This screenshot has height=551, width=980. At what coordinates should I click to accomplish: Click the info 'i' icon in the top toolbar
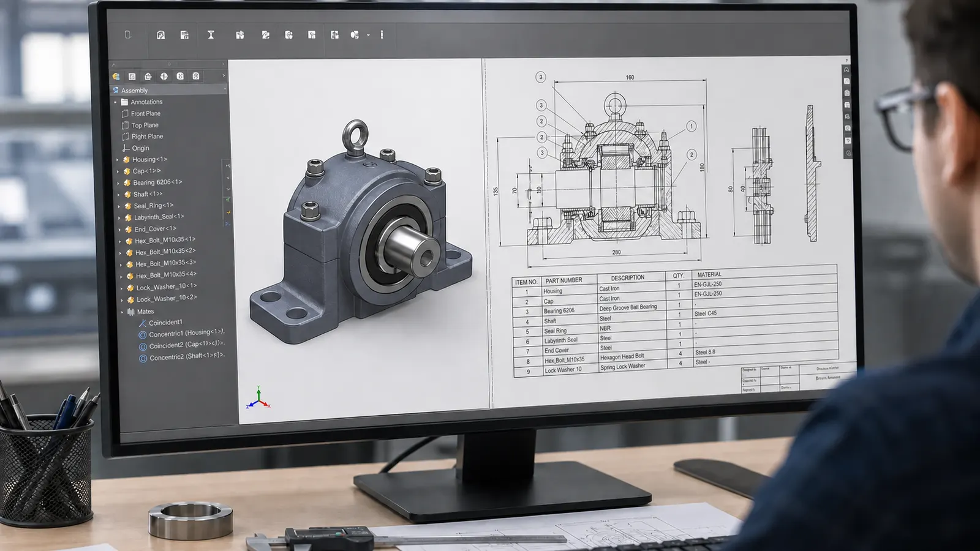pyautogui.click(x=382, y=34)
